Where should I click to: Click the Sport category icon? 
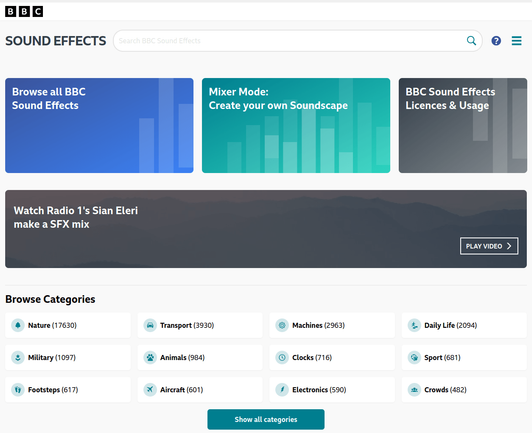click(x=414, y=357)
